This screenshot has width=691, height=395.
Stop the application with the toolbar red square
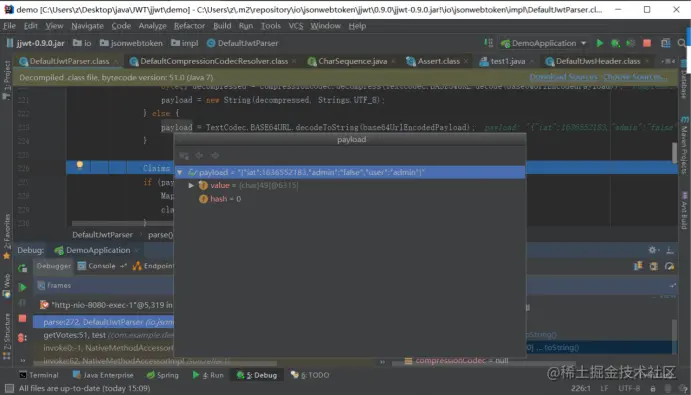coord(647,43)
